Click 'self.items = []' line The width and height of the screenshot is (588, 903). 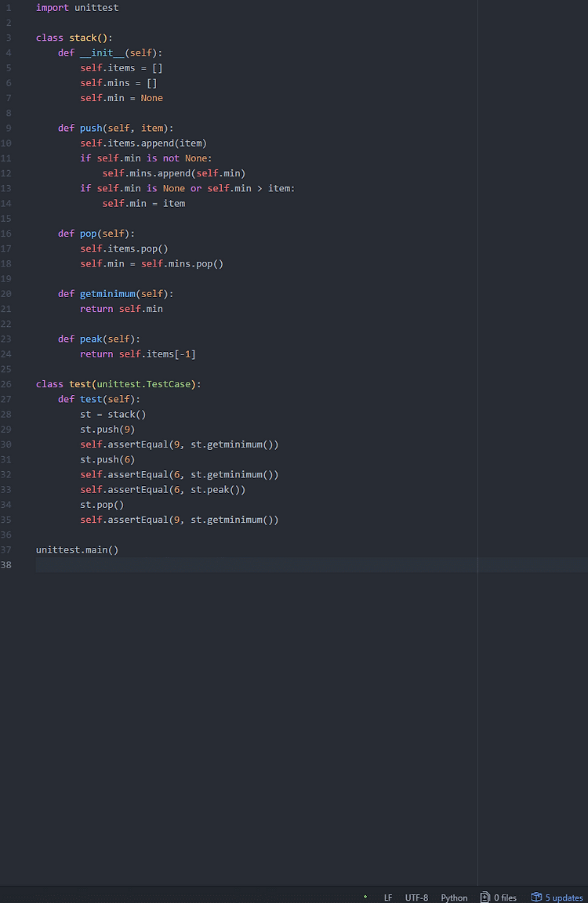[122, 68]
